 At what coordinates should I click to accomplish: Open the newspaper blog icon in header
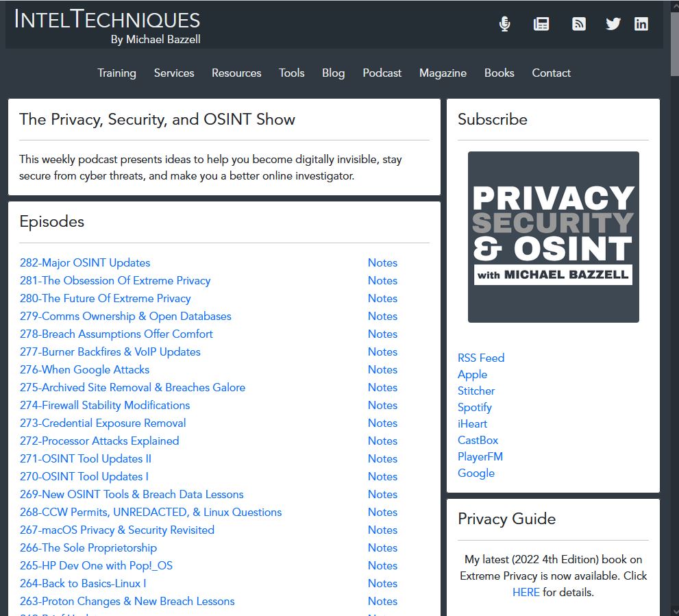point(541,24)
